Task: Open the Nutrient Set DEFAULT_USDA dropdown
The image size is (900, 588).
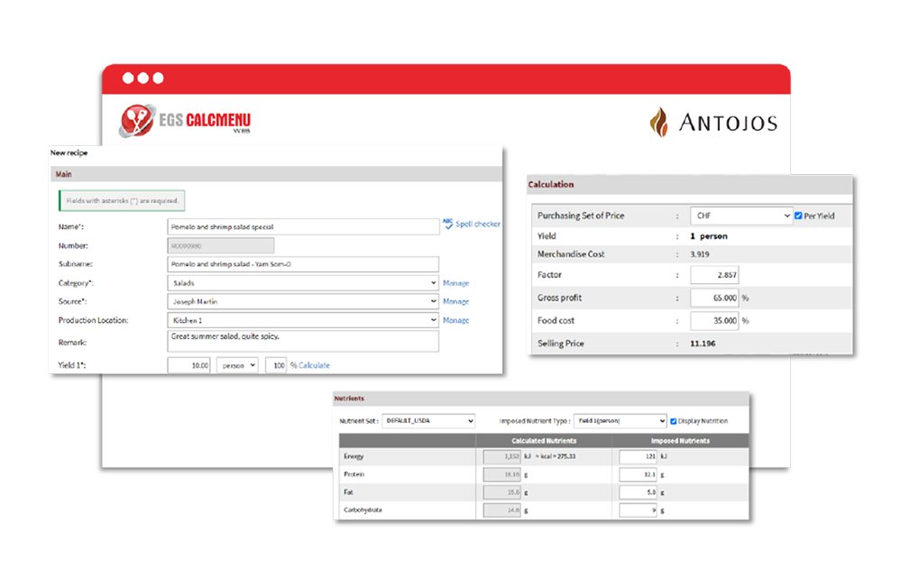Action: pos(428,421)
